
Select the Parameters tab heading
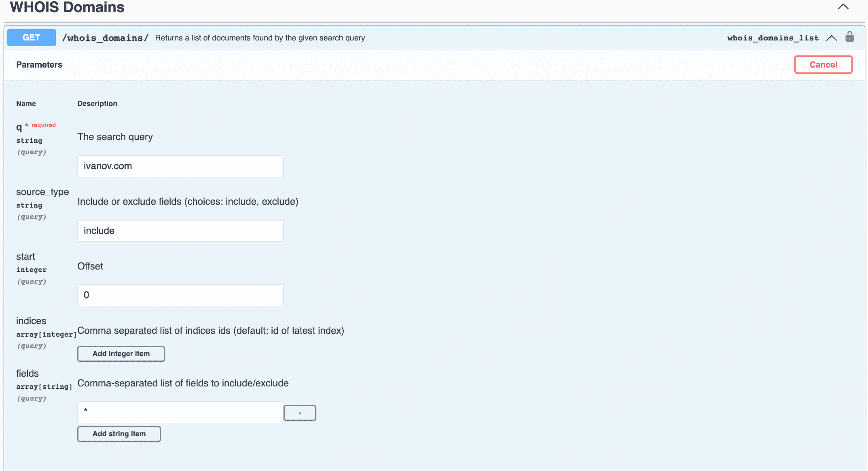click(x=39, y=65)
